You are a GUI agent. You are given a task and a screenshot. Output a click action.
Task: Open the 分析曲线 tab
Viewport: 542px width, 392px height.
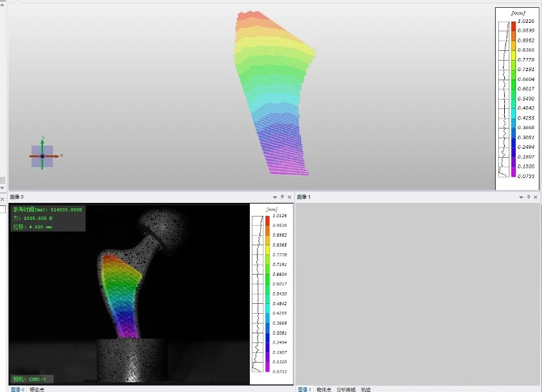pos(346,389)
